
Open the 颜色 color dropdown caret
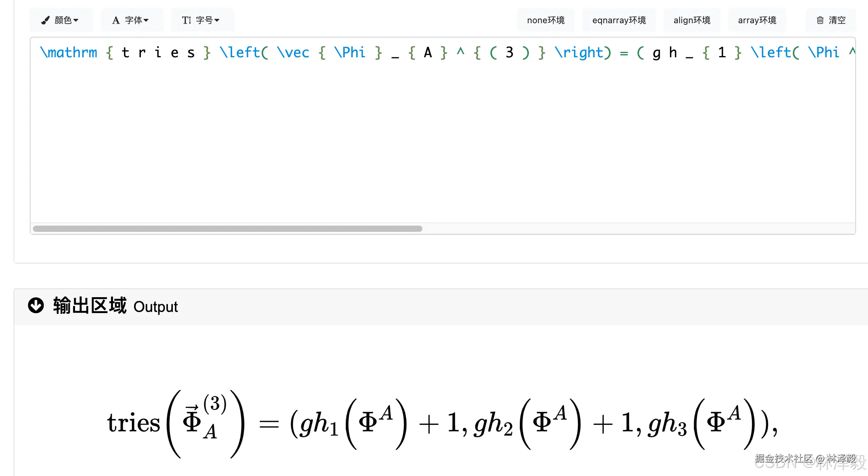[76, 20]
